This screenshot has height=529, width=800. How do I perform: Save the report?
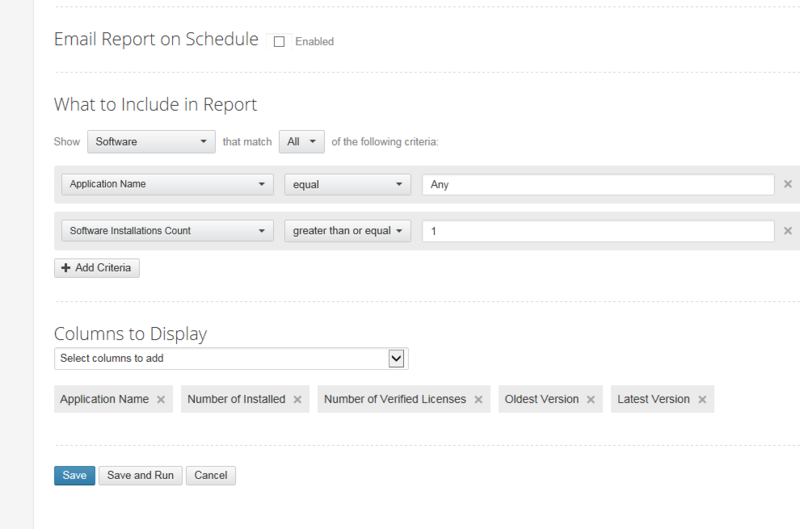(74, 475)
